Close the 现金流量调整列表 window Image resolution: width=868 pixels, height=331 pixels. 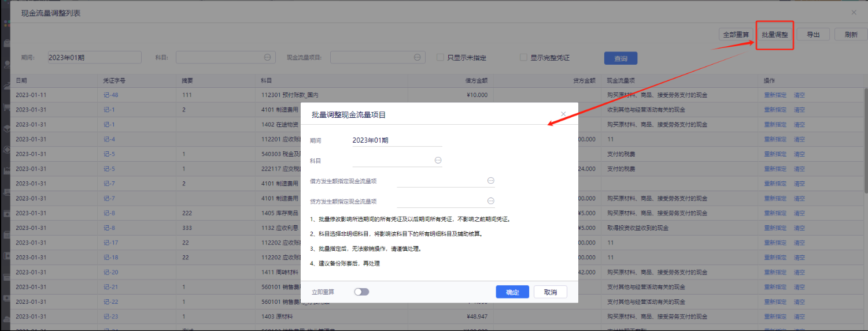[854, 12]
